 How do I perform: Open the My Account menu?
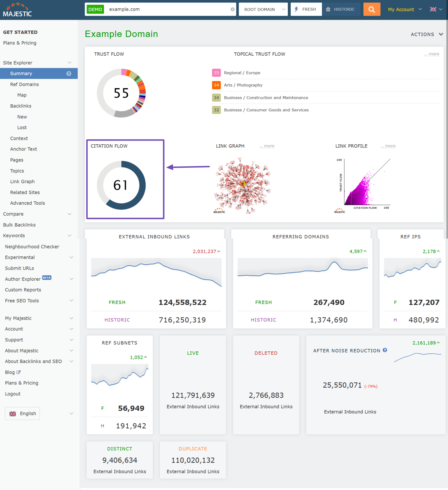click(405, 10)
